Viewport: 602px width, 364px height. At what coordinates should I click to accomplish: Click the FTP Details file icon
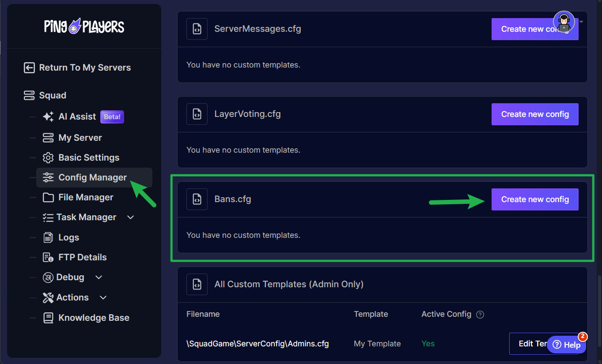pyautogui.click(x=48, y=257)
